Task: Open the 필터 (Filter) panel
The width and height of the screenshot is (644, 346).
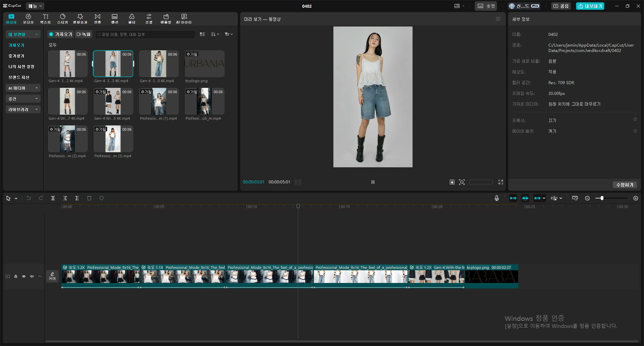Action: pyautogui.click(x=131, y=19)
